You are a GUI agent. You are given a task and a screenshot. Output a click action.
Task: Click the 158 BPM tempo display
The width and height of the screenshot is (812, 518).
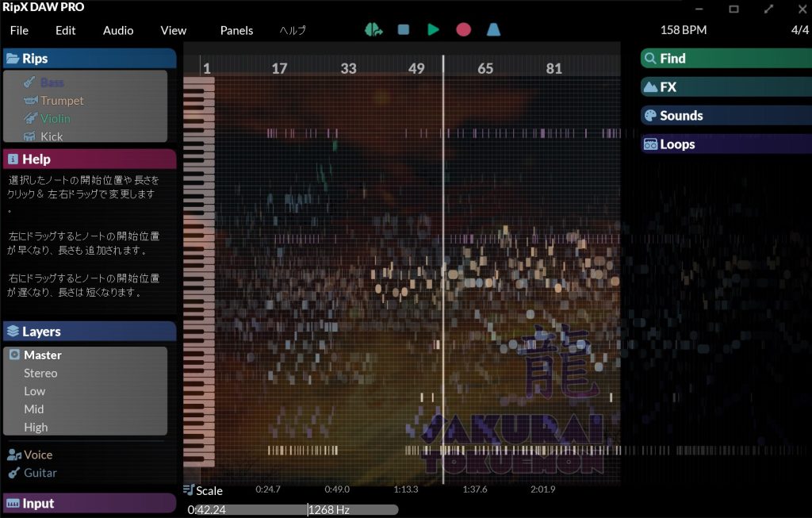tap(683, 30)
